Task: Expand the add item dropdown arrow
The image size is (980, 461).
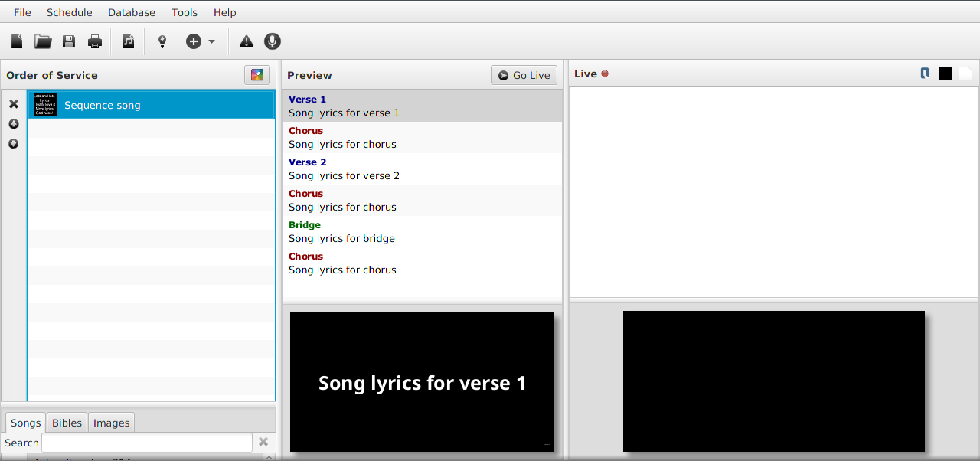Action: 212,41
